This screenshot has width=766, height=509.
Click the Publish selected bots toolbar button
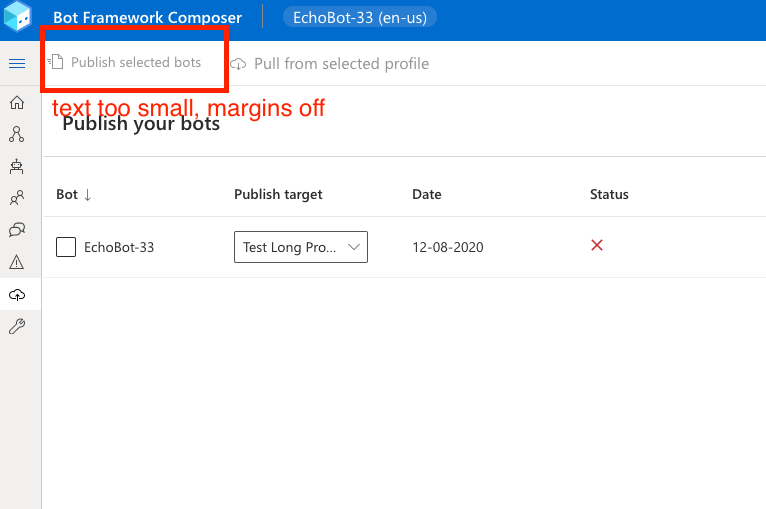pyautogui.click(x=124, y=62)
